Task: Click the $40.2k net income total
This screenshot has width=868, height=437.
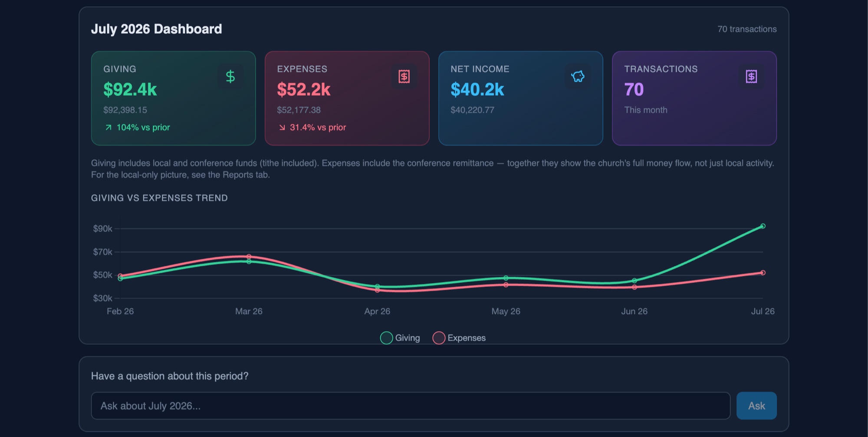Action: [x=477, y=89]
